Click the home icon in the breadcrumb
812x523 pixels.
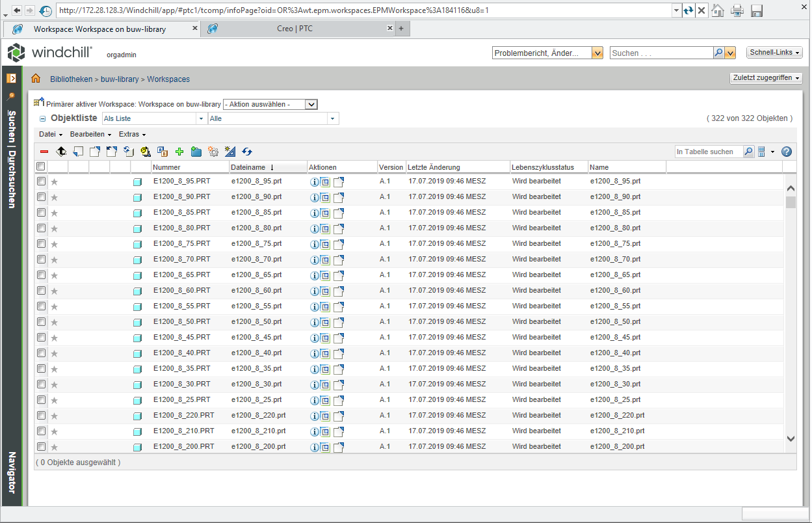(x=36, y=79)
